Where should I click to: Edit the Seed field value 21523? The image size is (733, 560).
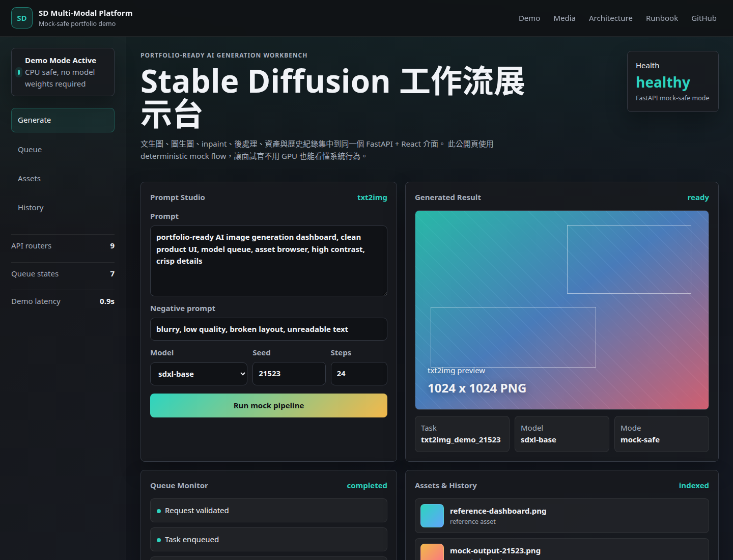[289, 374]
